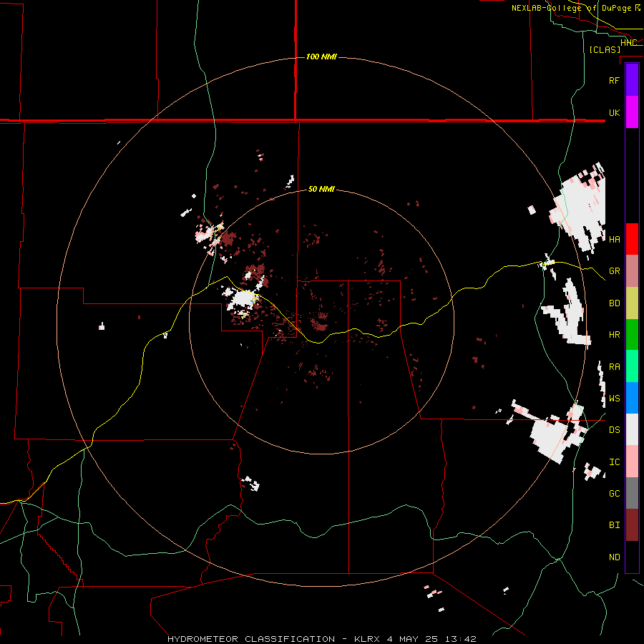The width and height of the screenshot is (644, 644).
Task: Click the "UK" legend label
Action: [x=614, y=112]
